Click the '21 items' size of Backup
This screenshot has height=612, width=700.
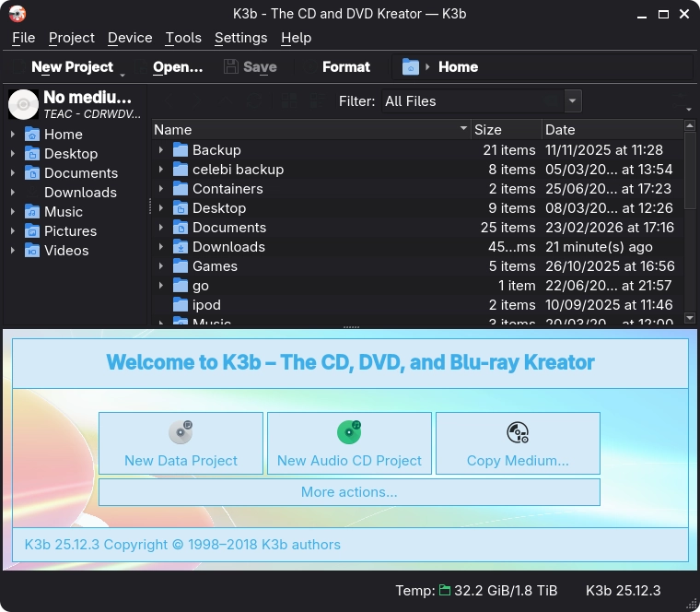click(509, 150)
